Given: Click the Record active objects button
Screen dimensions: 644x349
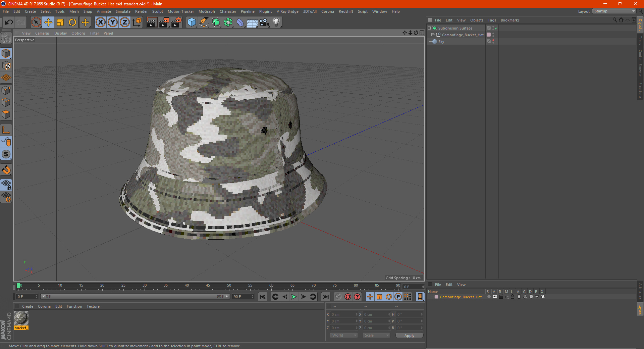Looking at the screenshot, I should coord(338,297).
